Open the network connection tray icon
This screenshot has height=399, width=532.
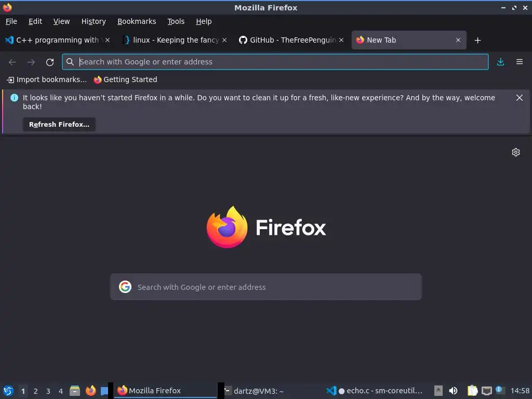click(486, 391)
